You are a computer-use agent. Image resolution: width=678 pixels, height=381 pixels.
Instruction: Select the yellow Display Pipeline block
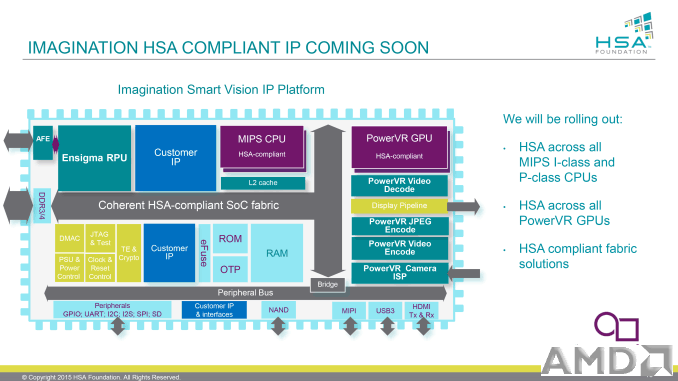pos(399,206)
